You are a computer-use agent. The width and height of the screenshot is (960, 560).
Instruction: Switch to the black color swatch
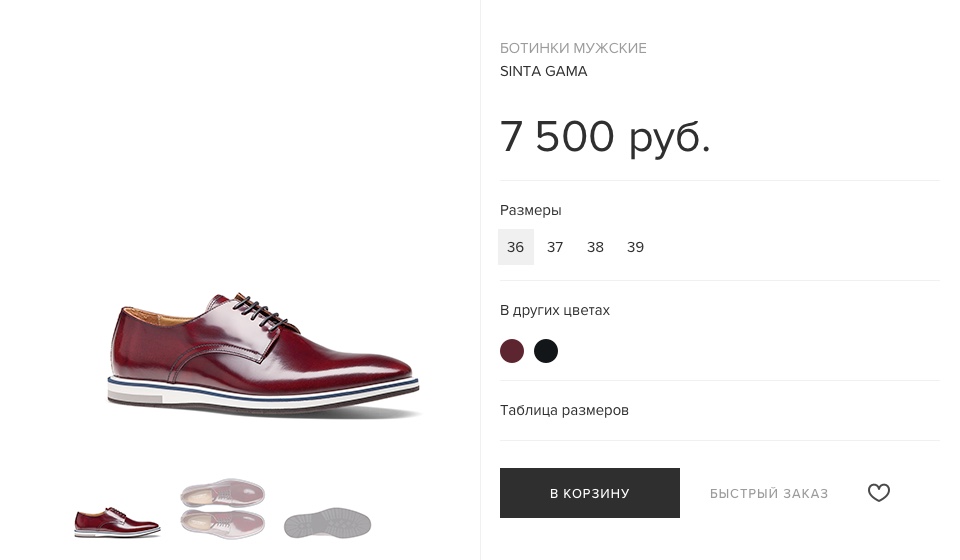[546, 351]
